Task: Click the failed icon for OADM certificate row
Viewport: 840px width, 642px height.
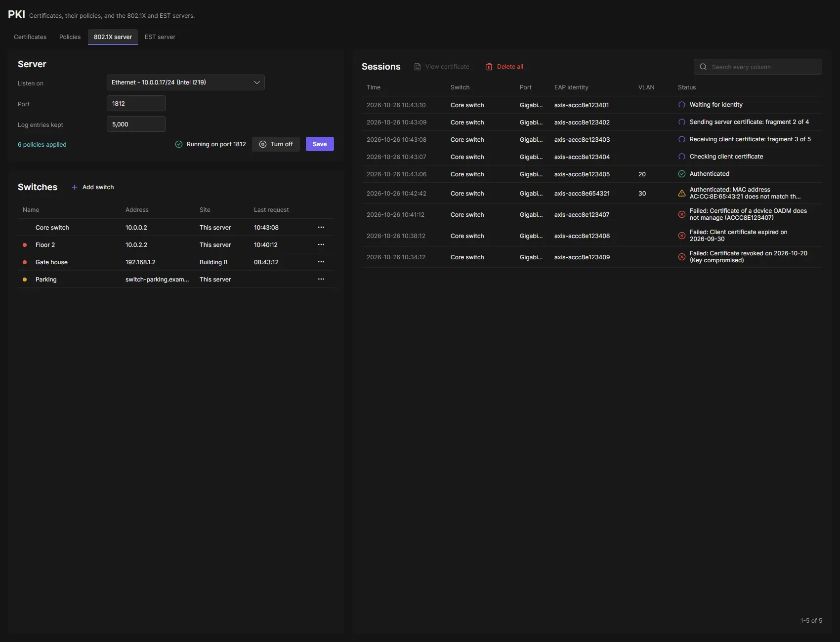Action: (x=682, y=214)
